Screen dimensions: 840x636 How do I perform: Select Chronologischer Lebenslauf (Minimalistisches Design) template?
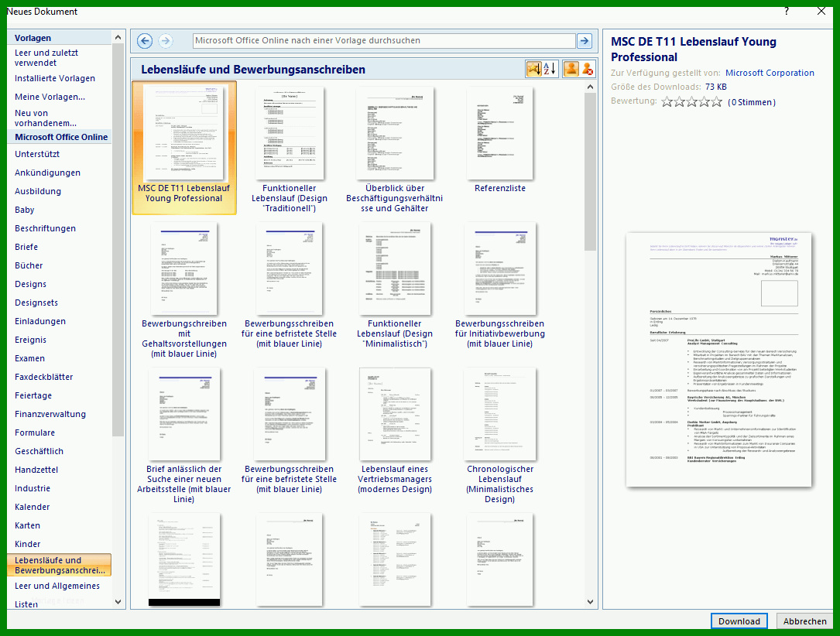pos(500,435)
